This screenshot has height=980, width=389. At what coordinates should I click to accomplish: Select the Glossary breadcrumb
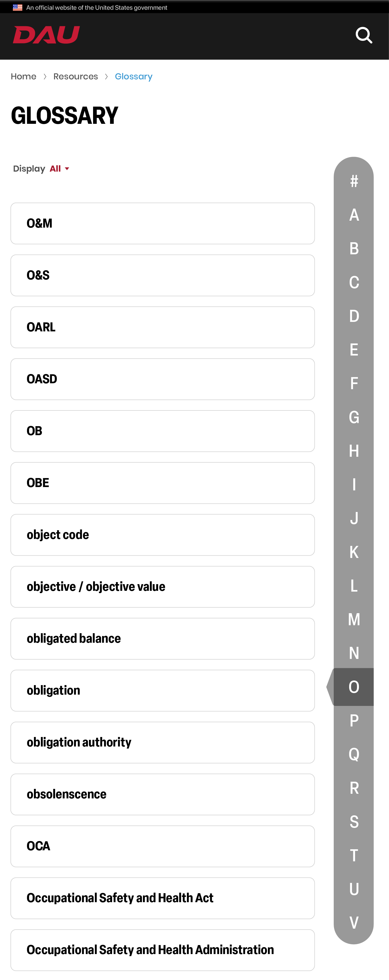(134, 77)
